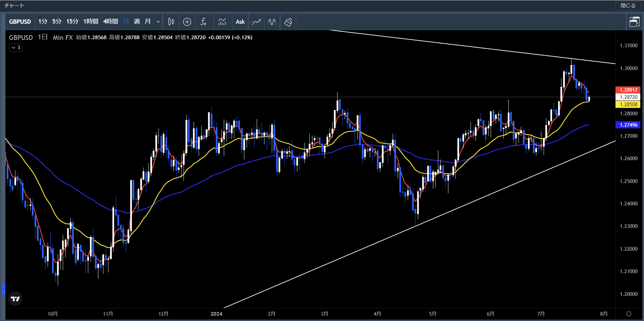Screen dimensions: 644x321
Task: Click the 始値1.28568 open value
Action: [x=91, y=38]
